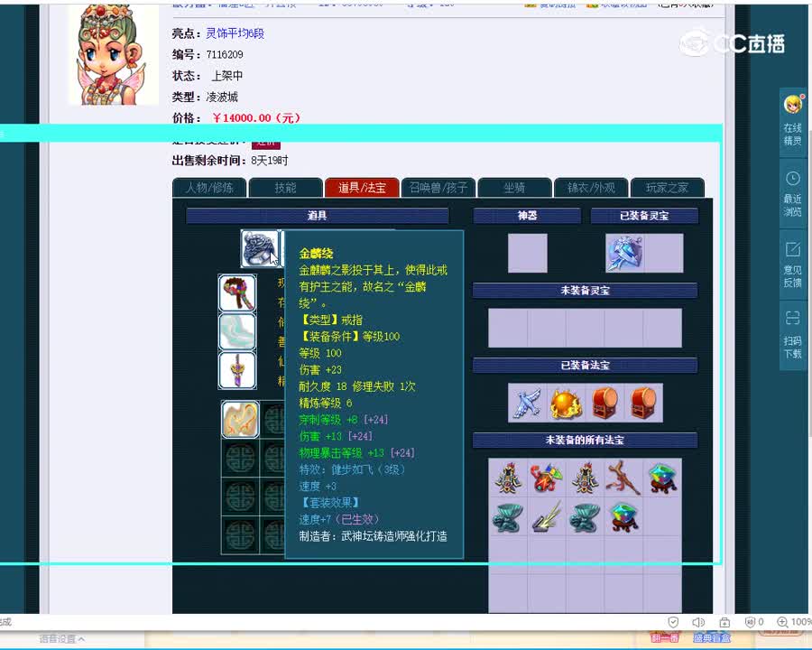Click the golden needles unequipped 法宝 icon
Image resolution: width=812 pixels, height=650 pixels.
(547, 516)
